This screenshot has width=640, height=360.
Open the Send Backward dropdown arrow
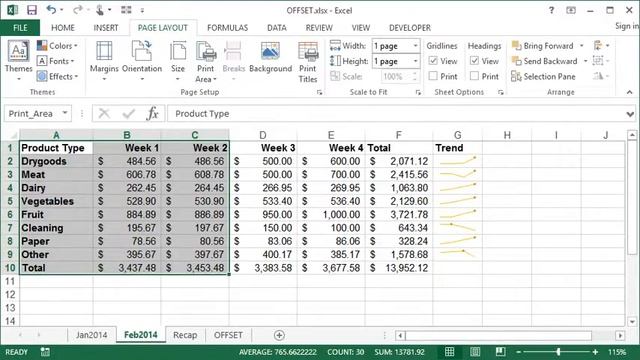pos(585,61)
